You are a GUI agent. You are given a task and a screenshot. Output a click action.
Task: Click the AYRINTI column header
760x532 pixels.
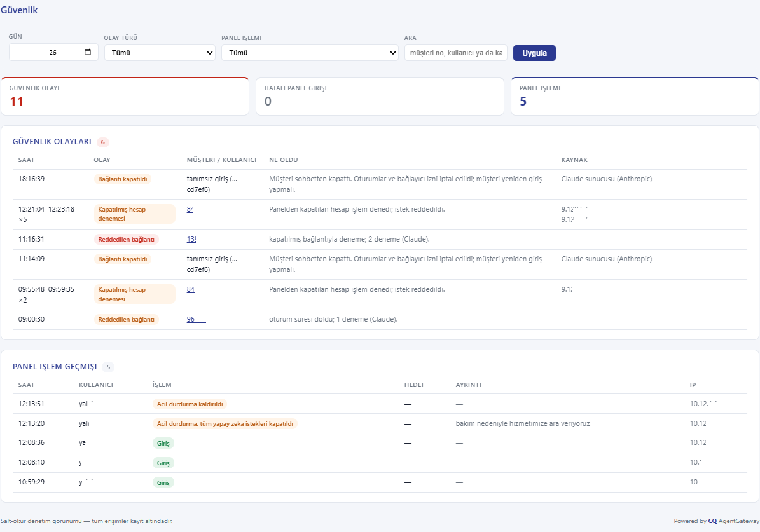point(468,385)
